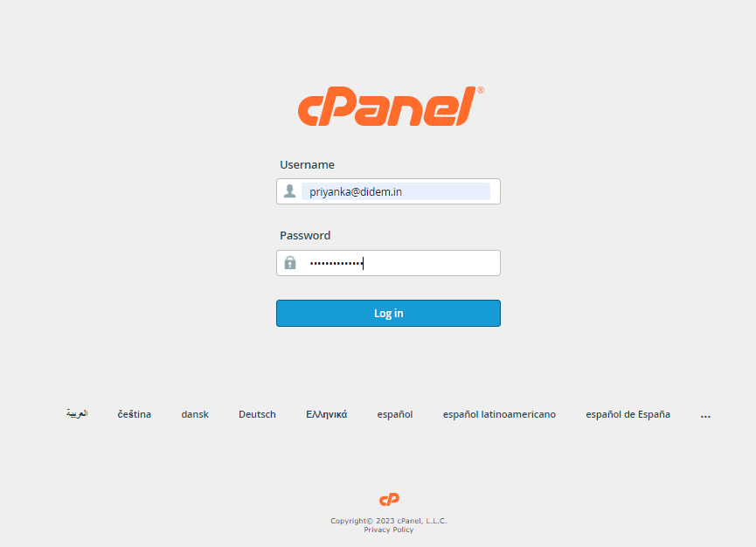The image size is (756, 547).
Task: Pick español latinoamericano locale
Action: click(499, 414)
